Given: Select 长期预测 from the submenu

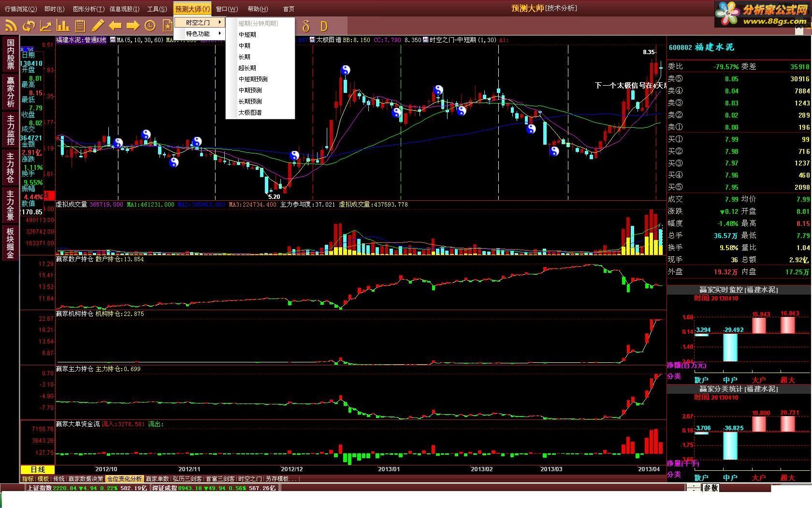Looking at the screenshot, I should (260, 101).
